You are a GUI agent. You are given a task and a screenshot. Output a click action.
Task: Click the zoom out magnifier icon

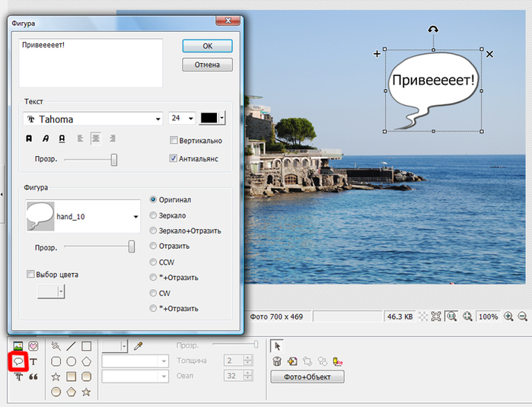(523, 316)
